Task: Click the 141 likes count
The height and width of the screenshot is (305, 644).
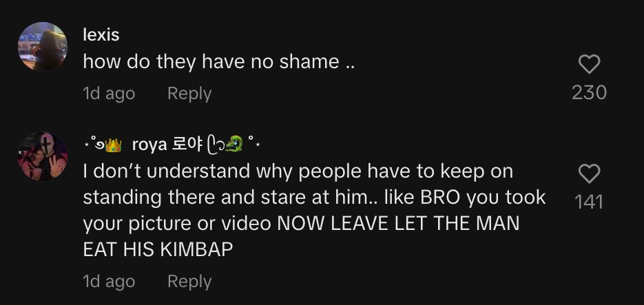Action: pos(589,202)
